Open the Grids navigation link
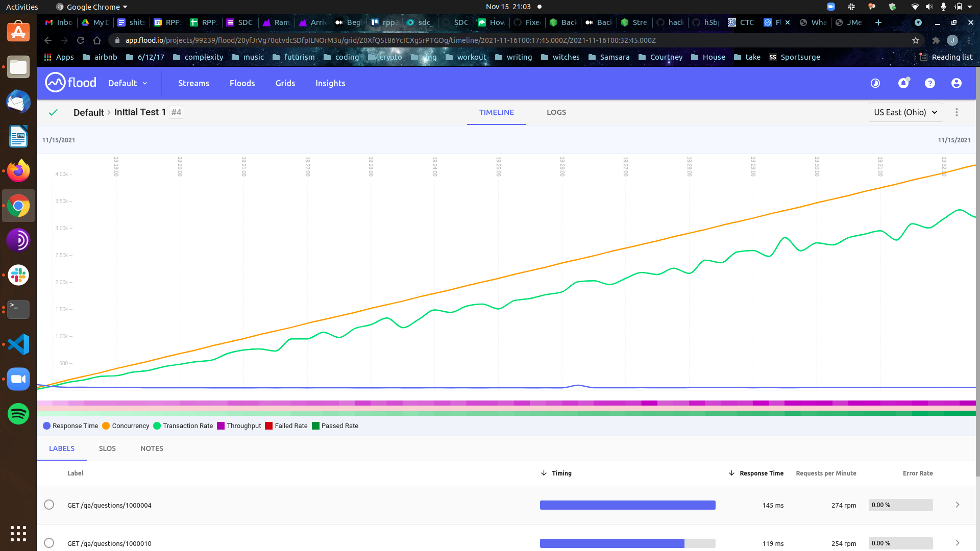The height and width of the screenshot is (551, 980). pos(285,83)
